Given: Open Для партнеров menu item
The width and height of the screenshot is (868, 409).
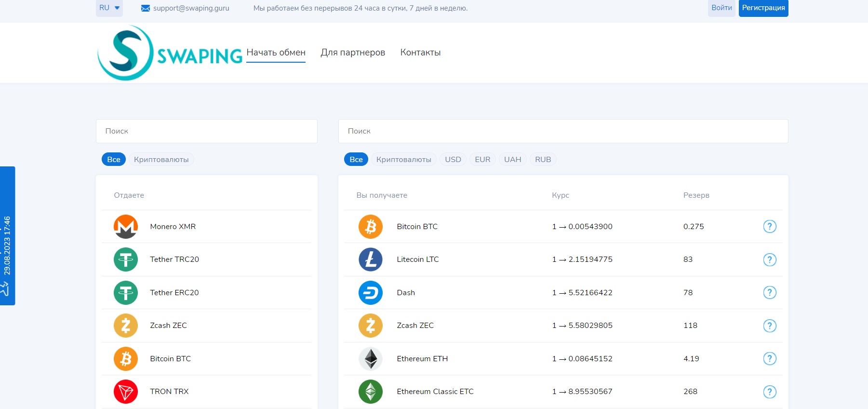Looking at the screenshot, I should point(353,53).
